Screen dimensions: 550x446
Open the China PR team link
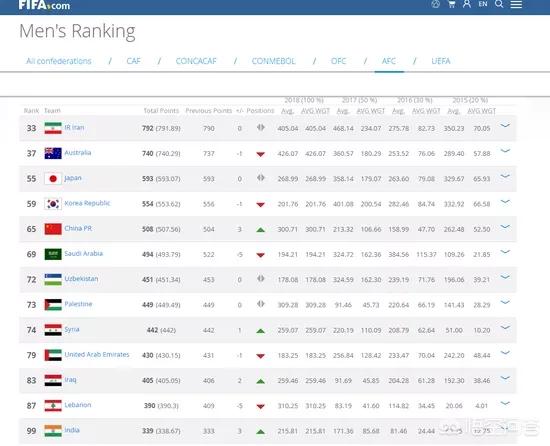click(78, 228)
